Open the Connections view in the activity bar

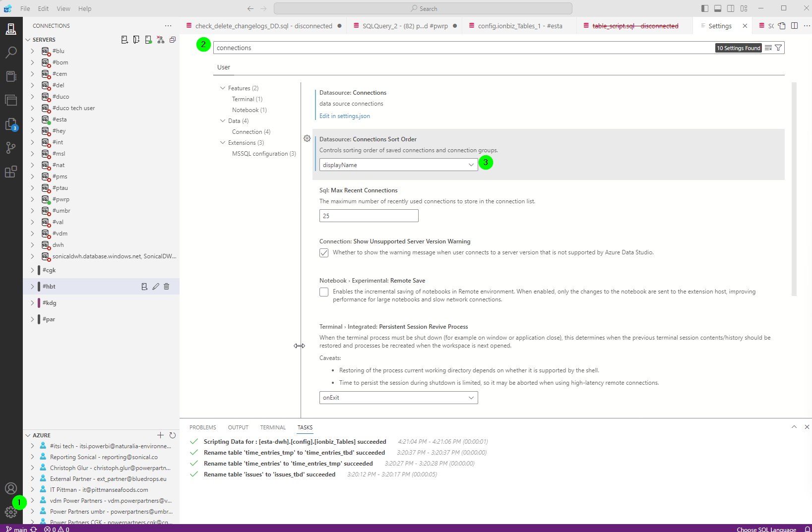pyautogui.click(x=11, y=29)
